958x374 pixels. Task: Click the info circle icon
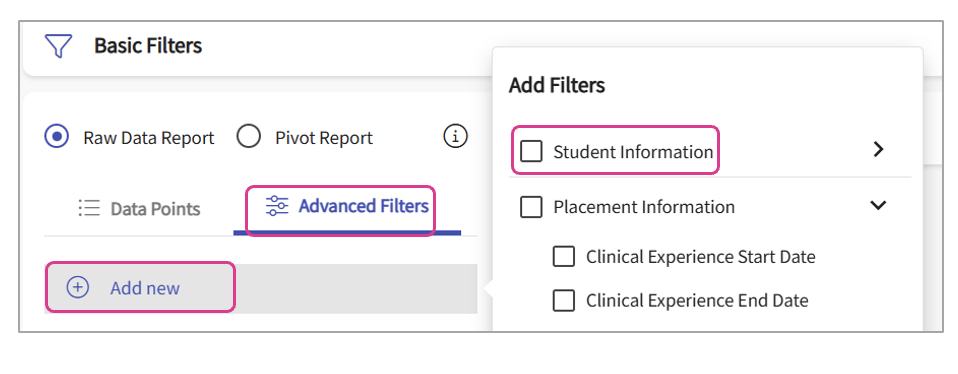pos(455,137)
